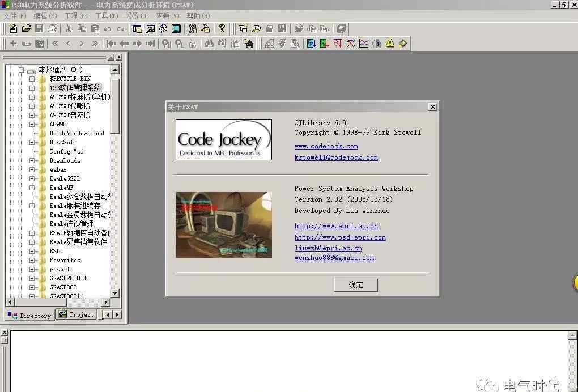The height and width of the screenshot is (392, 578).
Task: Click the binoculars find icon
Action: click(x=209, y=44)
